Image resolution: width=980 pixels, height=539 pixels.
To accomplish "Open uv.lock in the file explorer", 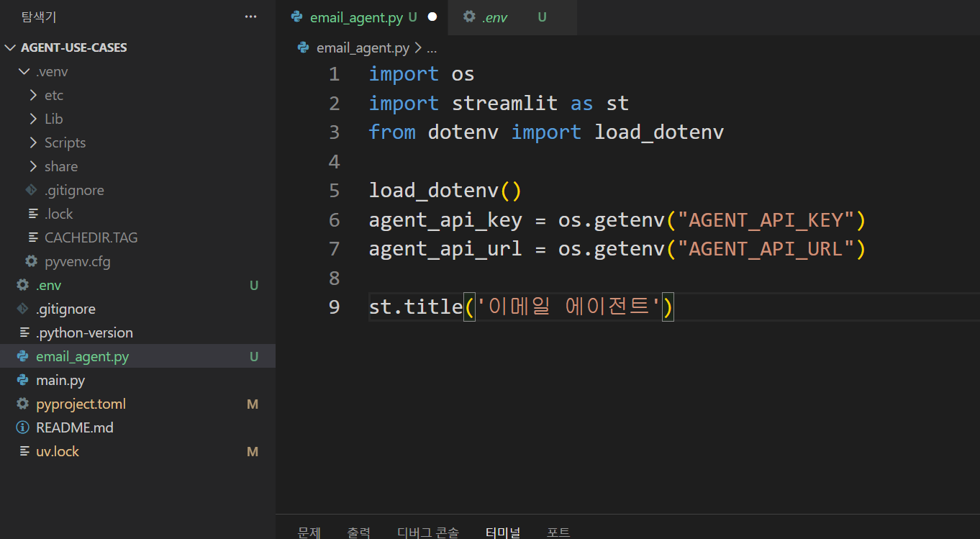I will [58, 451].
